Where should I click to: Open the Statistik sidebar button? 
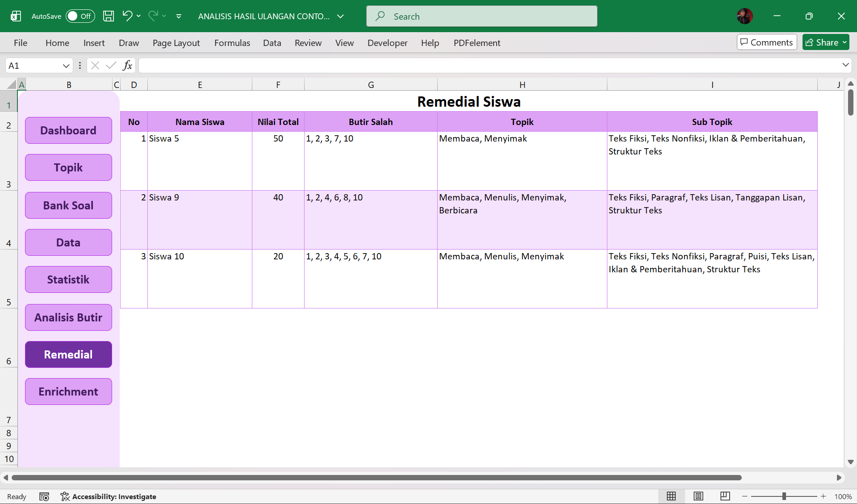68,279
